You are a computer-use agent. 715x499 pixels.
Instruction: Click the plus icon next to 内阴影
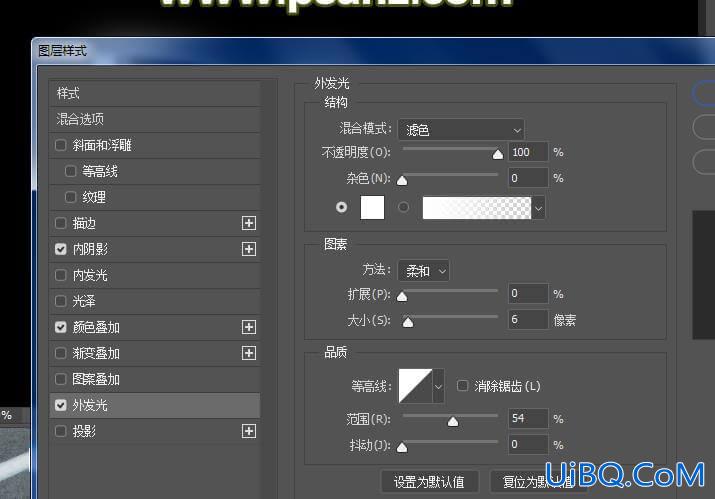(x=249, y=249)
